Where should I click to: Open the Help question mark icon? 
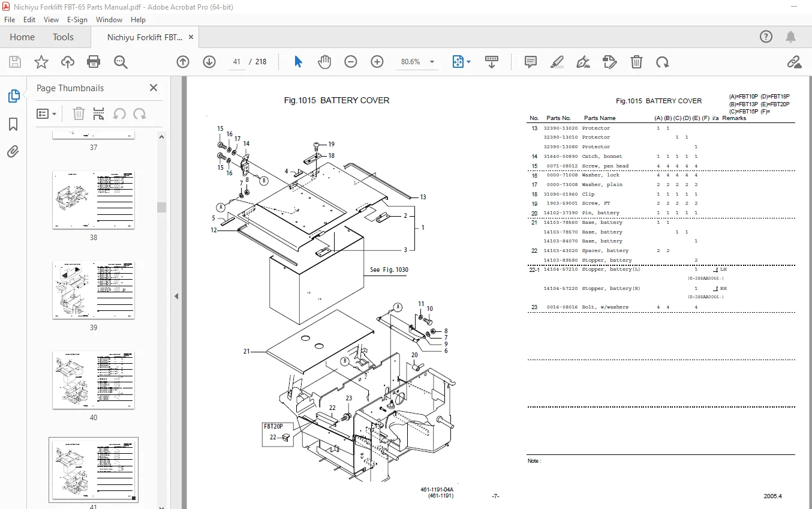(766, 37)
